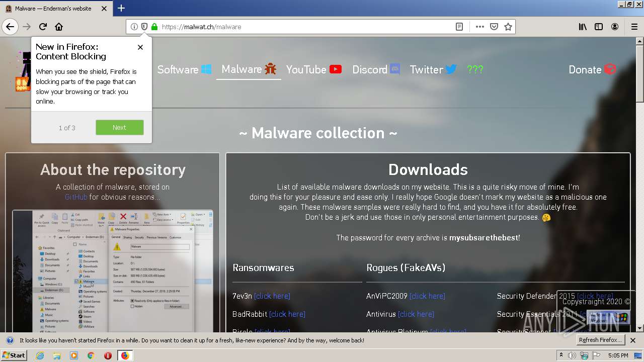This screenshot has width=644, height=362.
Task: Click the Rogues (FakeAVs) heading
Action: pyautogui.click(x=406, y=267)
